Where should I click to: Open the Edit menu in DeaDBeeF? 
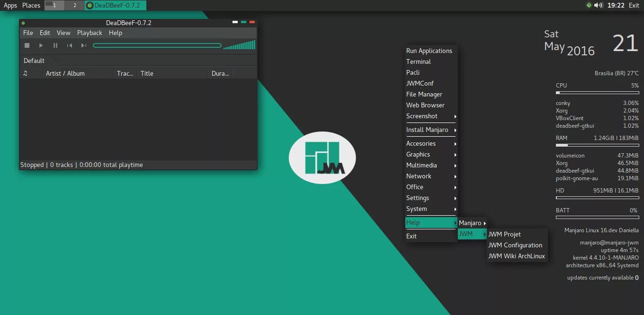coord(45,33)
